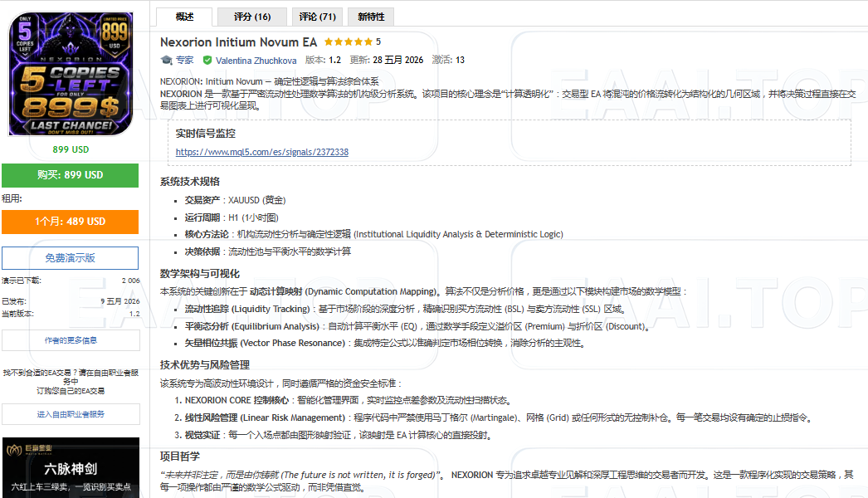The width and height of the screenshot is (868, 498).
Task: Open the 六脉神剑 advertisement banner
Action: pyautogui.click(x=71, y=467)
